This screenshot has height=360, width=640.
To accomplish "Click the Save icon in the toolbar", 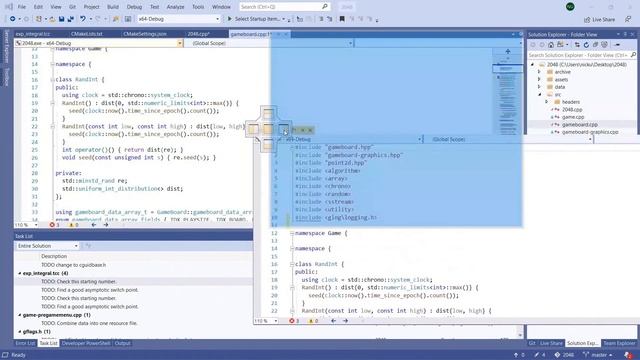I will (x=61, y=19).
